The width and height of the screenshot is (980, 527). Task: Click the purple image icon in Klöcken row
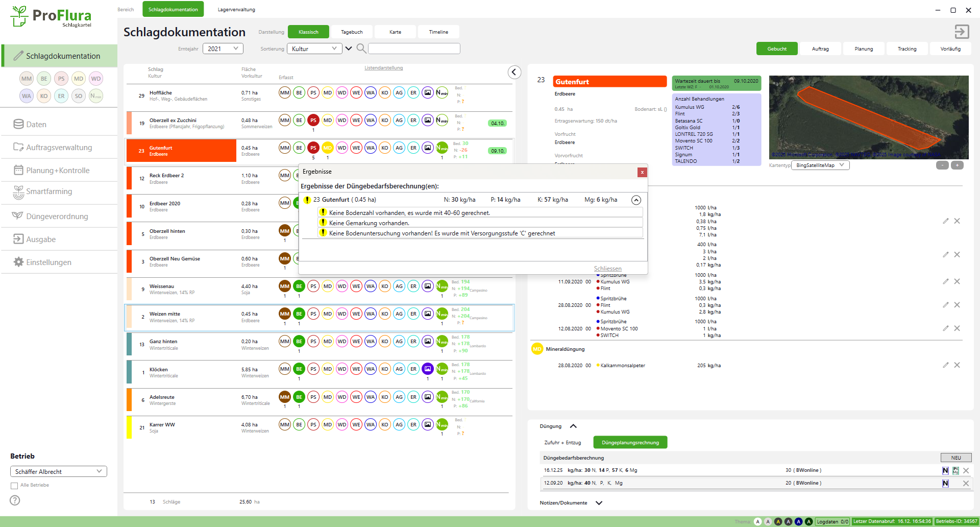point(428,369)
